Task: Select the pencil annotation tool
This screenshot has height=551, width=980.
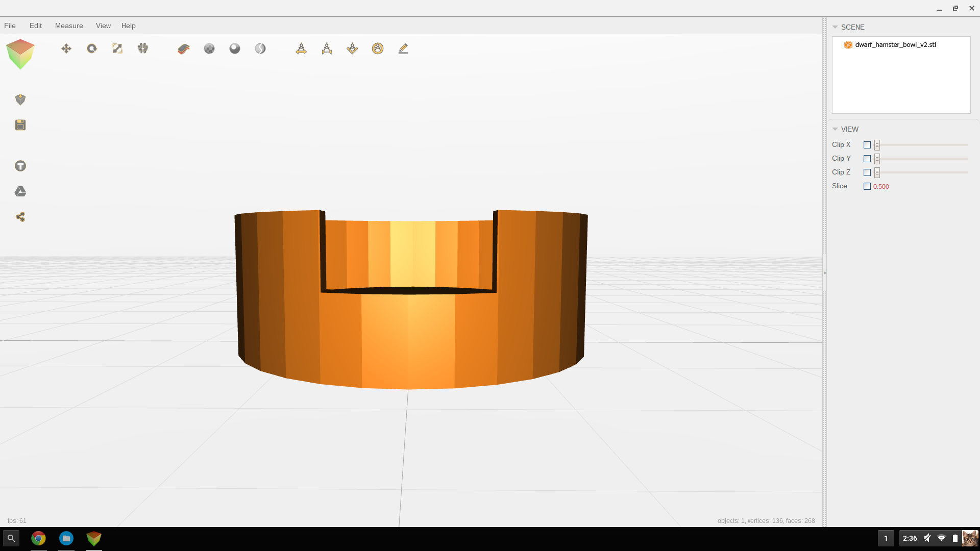Action: (403, 48)
